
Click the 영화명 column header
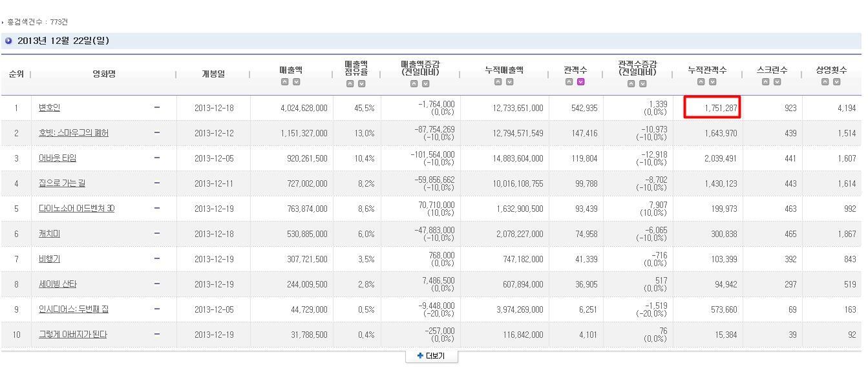[104, 74]
